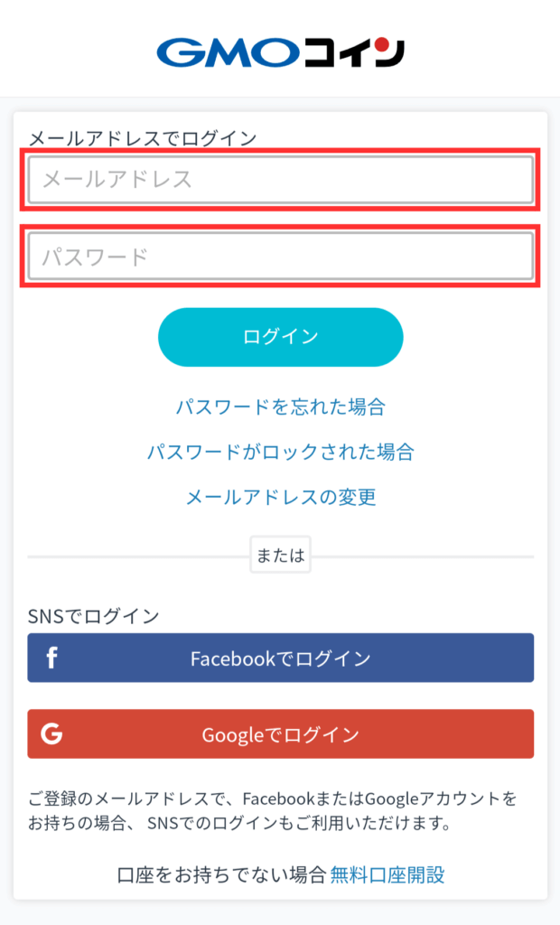Click the 口座をお持ちでない場合 text
The image size is (560, 925).
221,874
